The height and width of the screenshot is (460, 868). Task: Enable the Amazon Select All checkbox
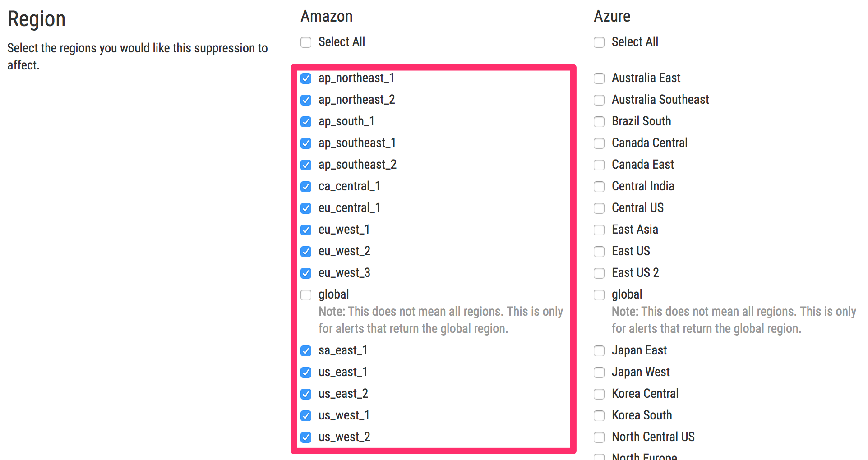[306, 42]
